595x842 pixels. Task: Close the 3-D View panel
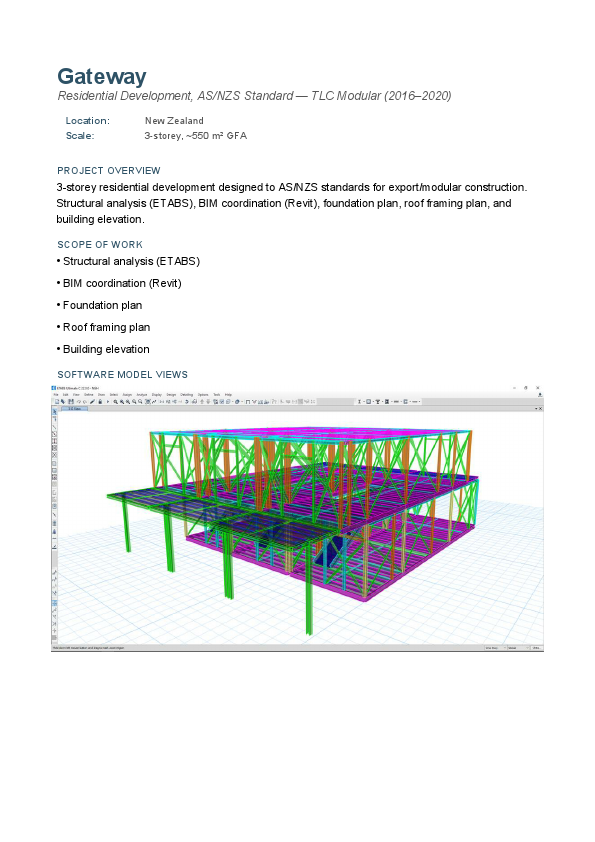[x=540, y=409]
